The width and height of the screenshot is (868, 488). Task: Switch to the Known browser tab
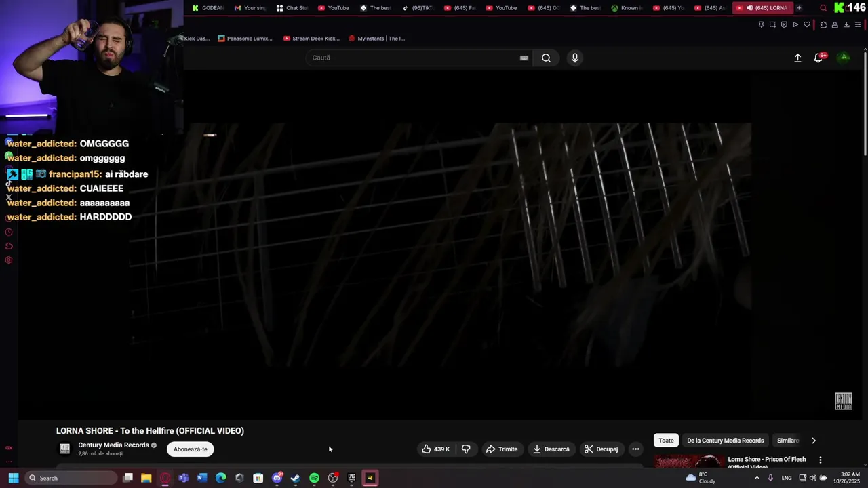(627, 8)
